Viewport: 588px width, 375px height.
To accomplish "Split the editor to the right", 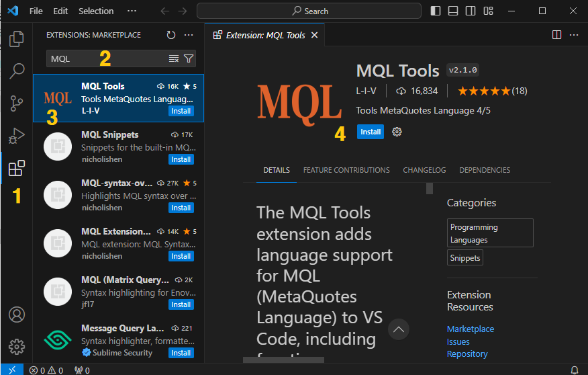I will (557, 35).
